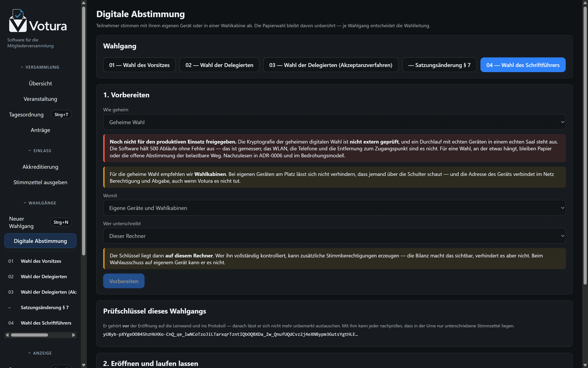Screen dimensions: 588x368
Task: Open sidebar item 01 Wahl des Vorsitzes
Action: pos(40,261)
